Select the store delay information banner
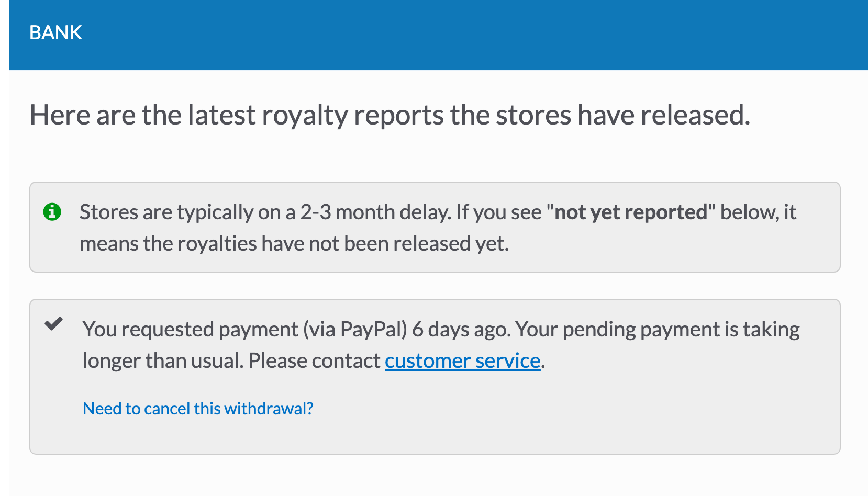This screenshot has width=868, height=496. click(435, 227)
